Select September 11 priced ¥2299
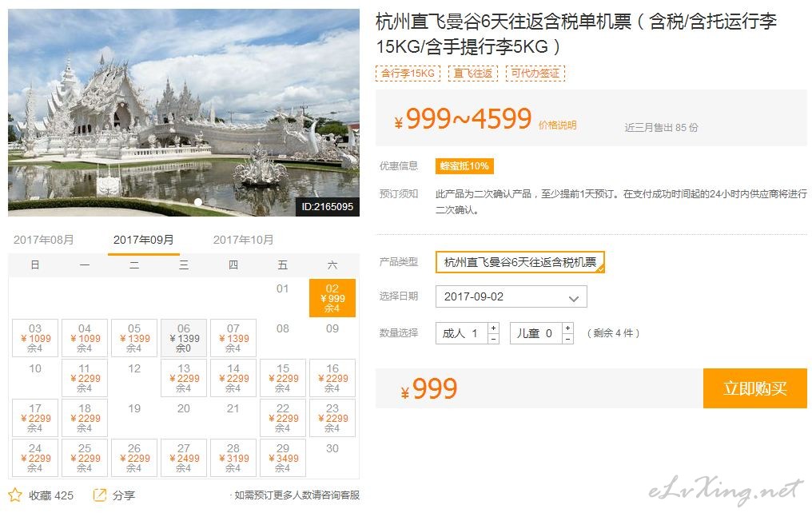 pyautogui.click(x=85, y=378)
